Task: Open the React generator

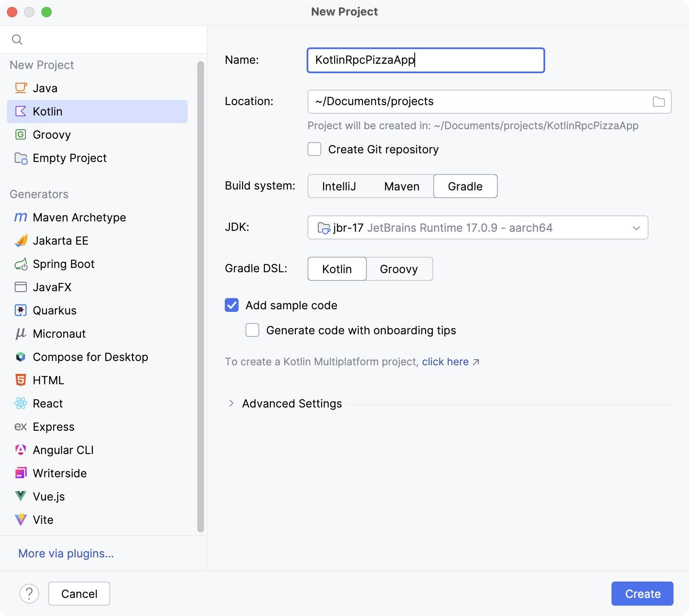Action: [47, 403]
